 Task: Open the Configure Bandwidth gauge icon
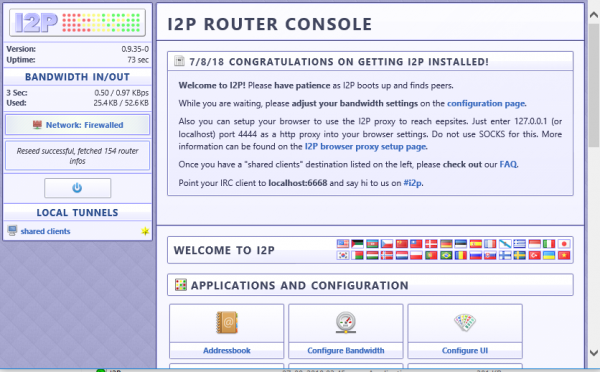346,322
